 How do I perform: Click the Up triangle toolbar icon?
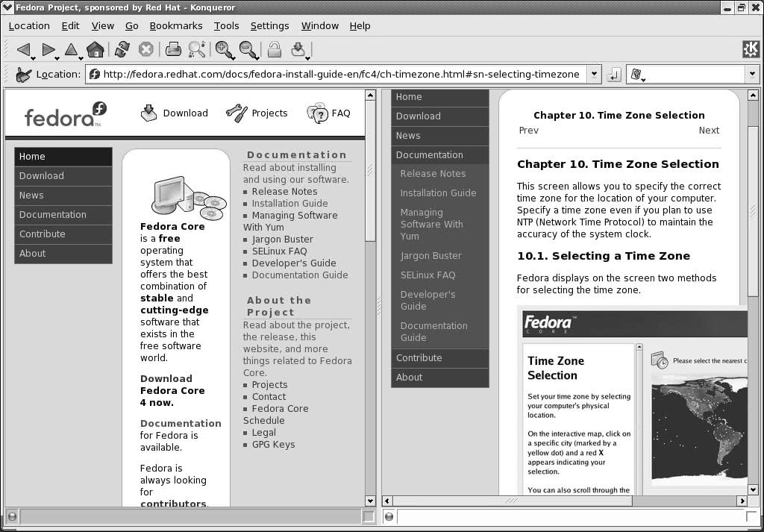click(x=71, y=49)
